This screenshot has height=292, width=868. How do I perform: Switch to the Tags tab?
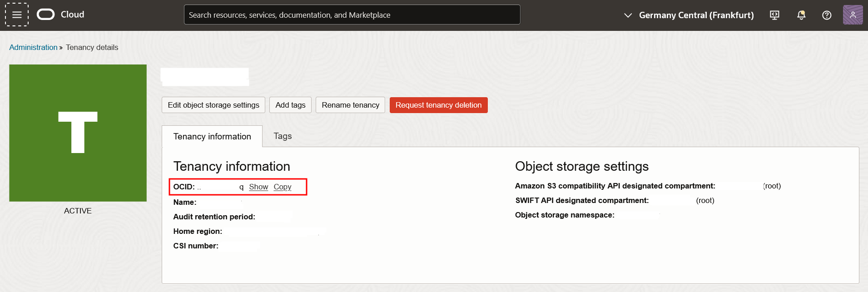click(x=283, y=136)
